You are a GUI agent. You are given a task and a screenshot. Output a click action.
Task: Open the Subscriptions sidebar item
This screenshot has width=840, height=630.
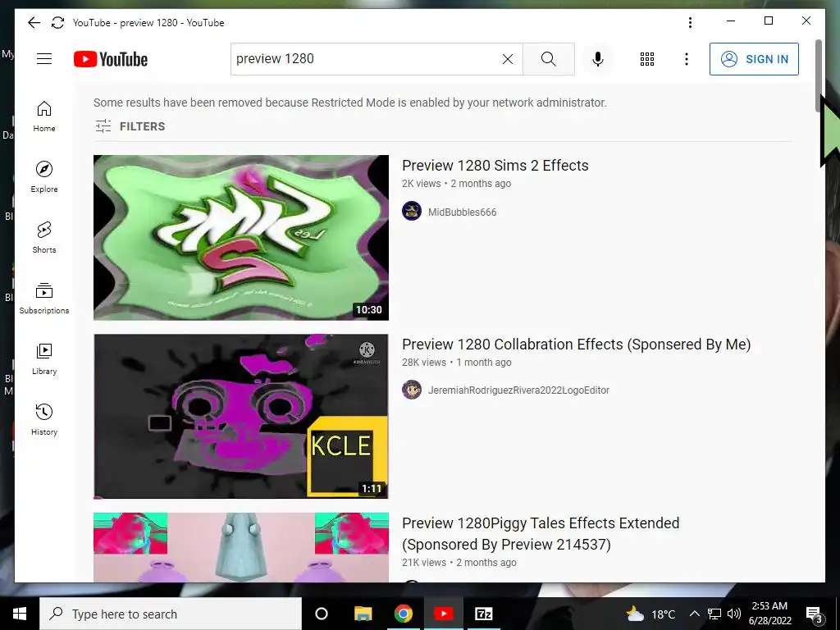(44, 299)
